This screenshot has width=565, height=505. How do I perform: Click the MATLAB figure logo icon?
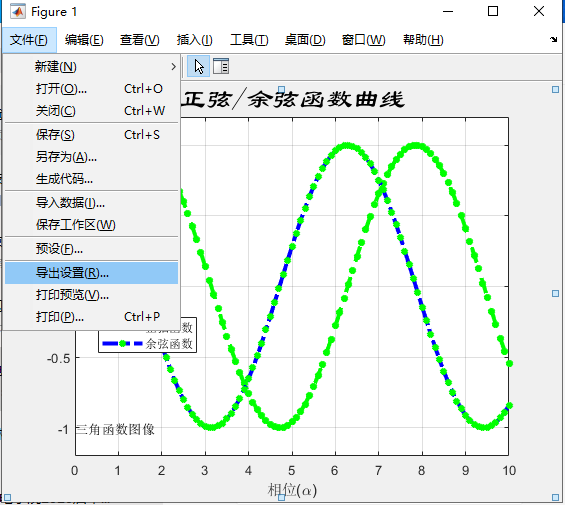click(x=18, y=12)
